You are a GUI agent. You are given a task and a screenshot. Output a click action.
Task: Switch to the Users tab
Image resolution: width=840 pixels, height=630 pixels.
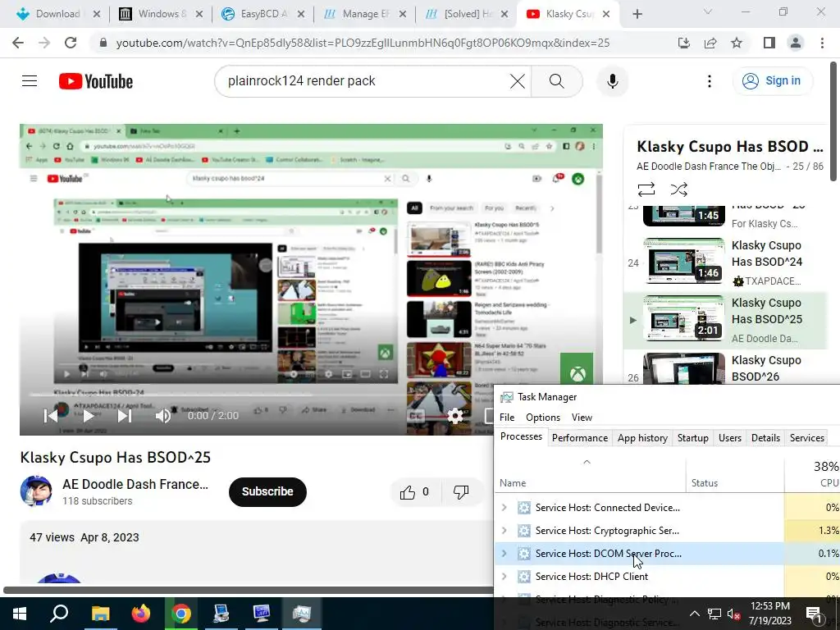(729, 438)
